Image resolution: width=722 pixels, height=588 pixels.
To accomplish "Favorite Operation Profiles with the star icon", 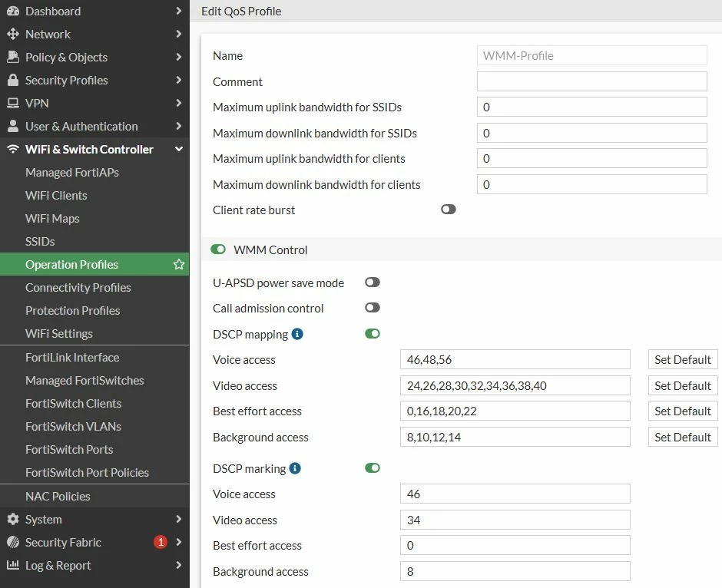I will pyautogui.click(x=179, y=264).
